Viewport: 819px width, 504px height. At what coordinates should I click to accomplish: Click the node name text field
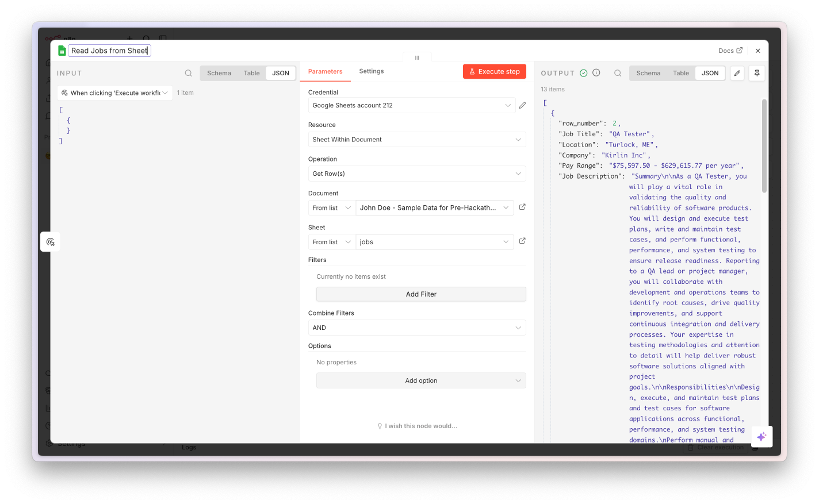(x=110, y=51)
